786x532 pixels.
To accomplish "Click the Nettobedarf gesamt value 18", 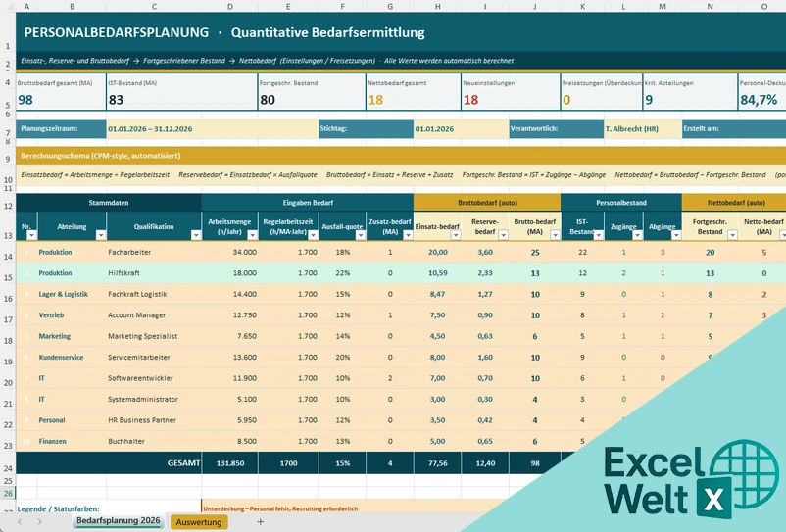I will (375, 100).
